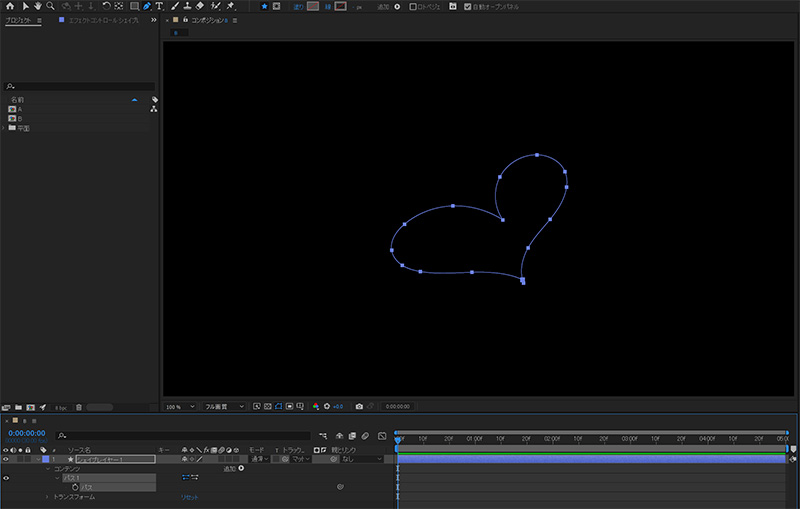
Task: Toggle visibility of the パス 1 group
Action: pos(6,478)
